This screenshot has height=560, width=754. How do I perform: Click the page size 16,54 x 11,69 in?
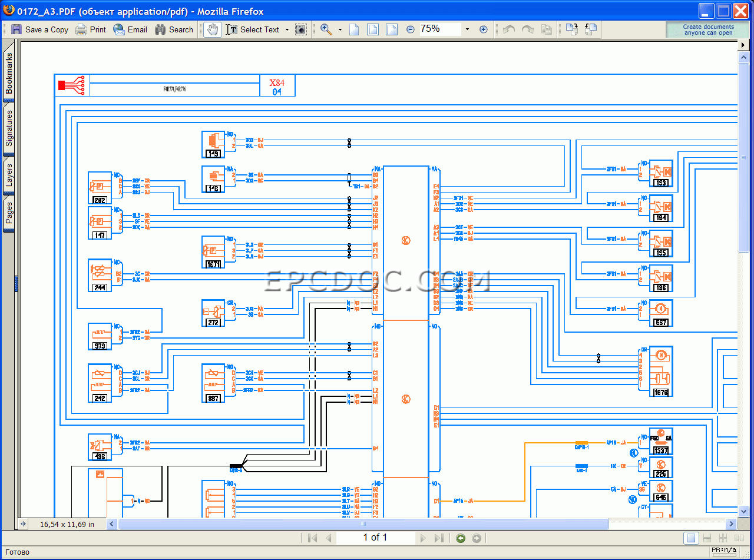point(67,523)
